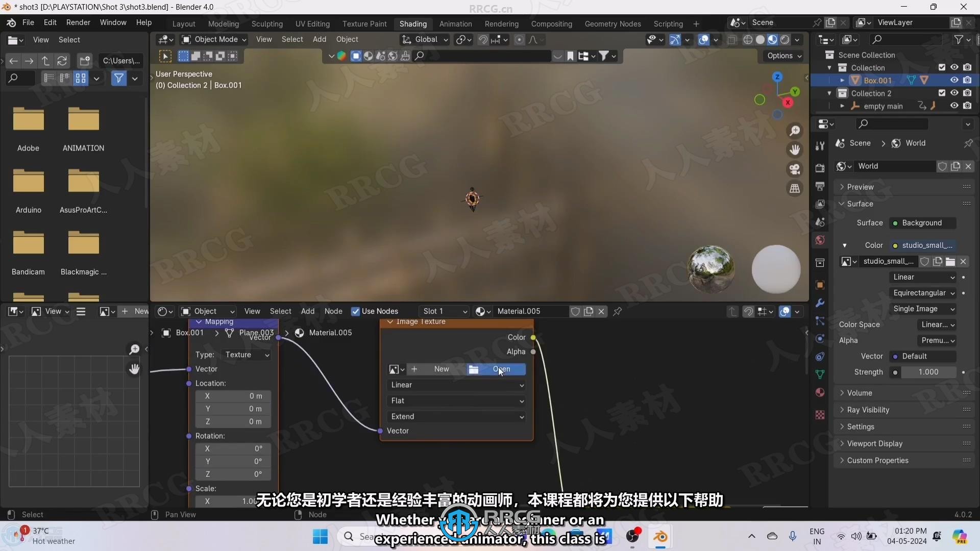Open the Extend extension dropdown in the Image Texture node

(x=457, y=417)
